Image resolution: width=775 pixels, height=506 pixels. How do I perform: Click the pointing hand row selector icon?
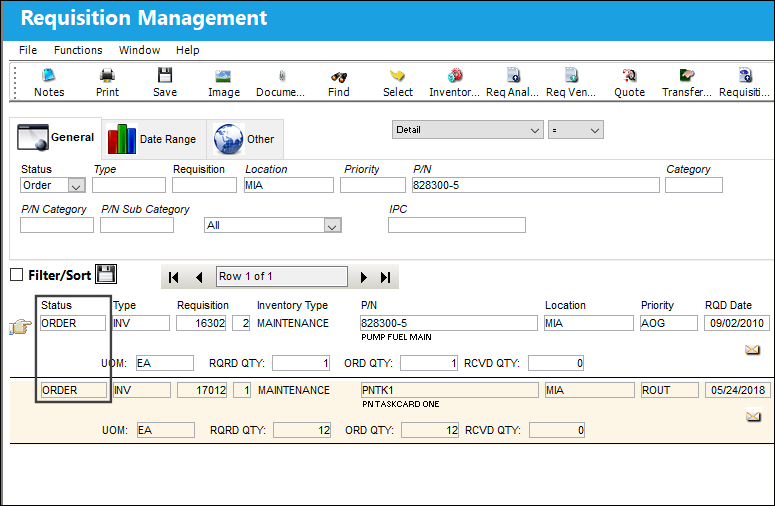[20, 327]
